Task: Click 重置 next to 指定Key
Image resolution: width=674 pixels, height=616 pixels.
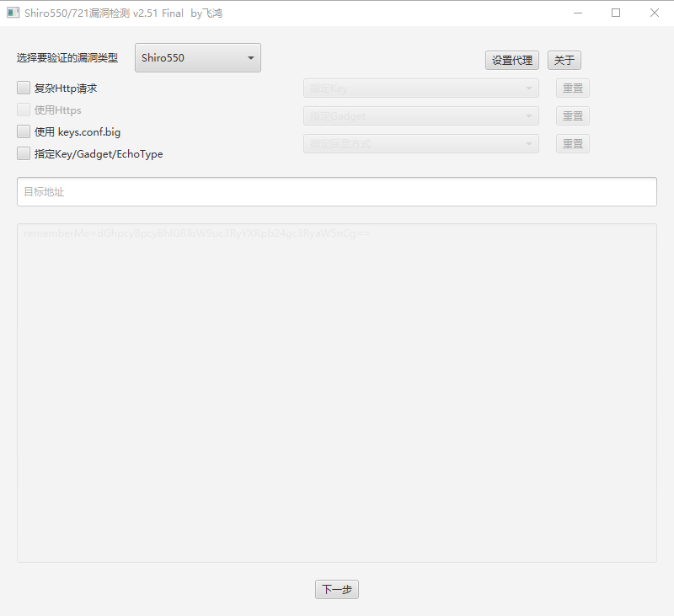Action: (573, 88)
